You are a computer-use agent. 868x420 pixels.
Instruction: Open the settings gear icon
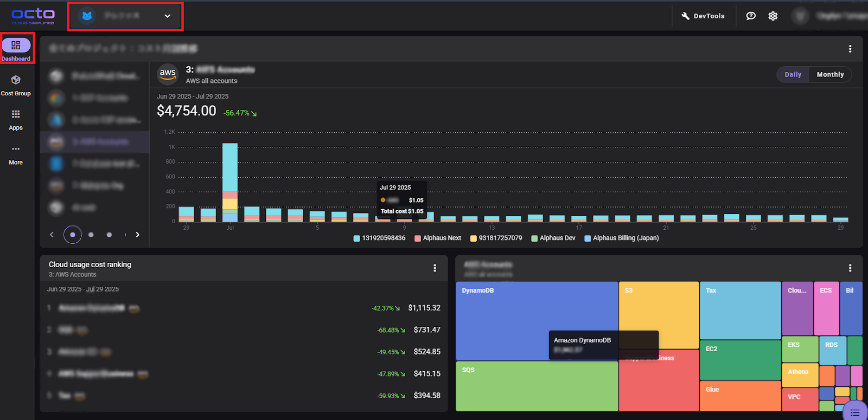773,16
